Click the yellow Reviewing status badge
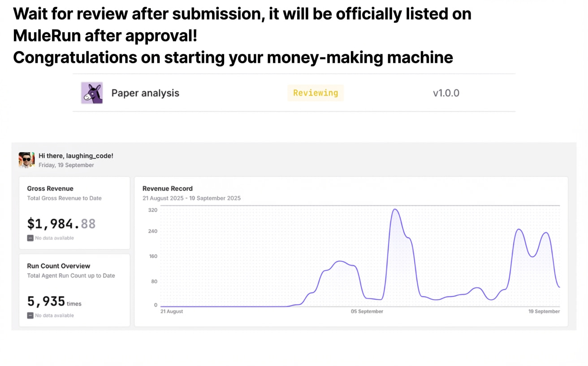Screen dimensions: 588x366 [x=316, y=93]
